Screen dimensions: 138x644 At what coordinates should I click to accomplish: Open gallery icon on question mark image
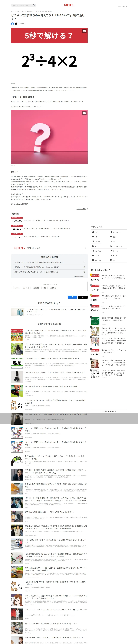(84, 113)
